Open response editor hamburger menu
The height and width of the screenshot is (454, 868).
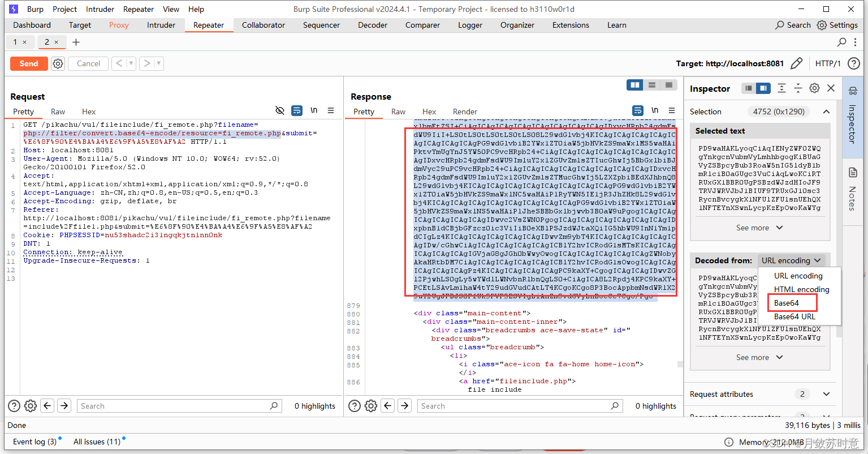[672, 110]
